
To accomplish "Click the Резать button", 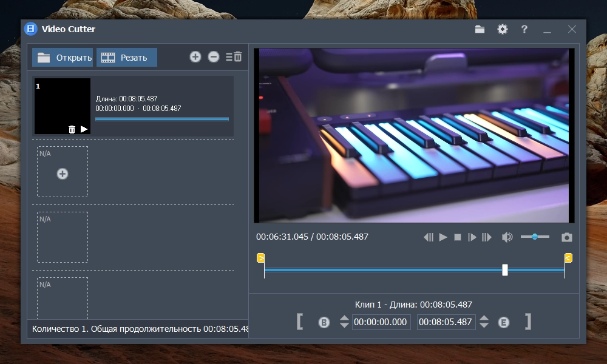I will pos(127,57).
